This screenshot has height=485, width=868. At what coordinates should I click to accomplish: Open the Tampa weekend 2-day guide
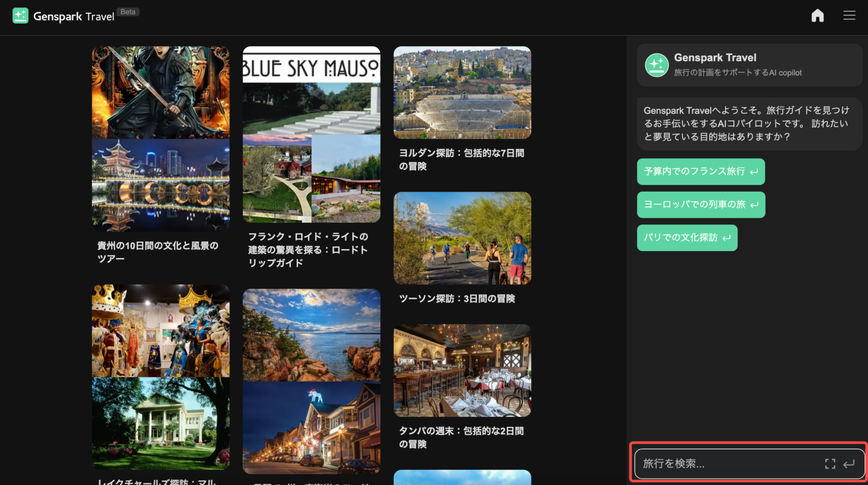(462, 370)
